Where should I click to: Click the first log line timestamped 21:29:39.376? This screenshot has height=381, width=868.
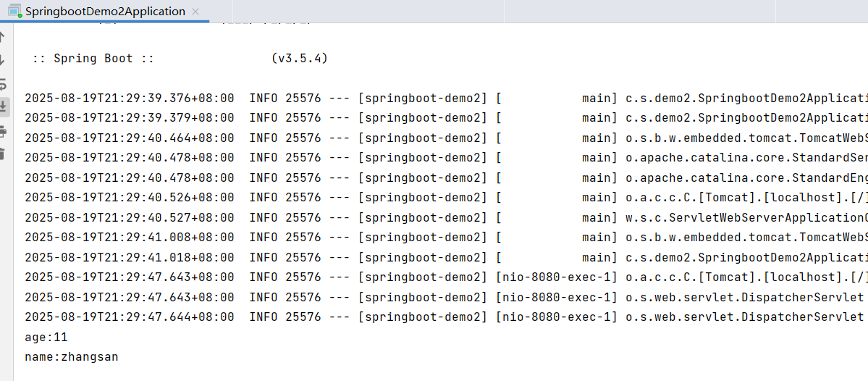coord(446,98)
